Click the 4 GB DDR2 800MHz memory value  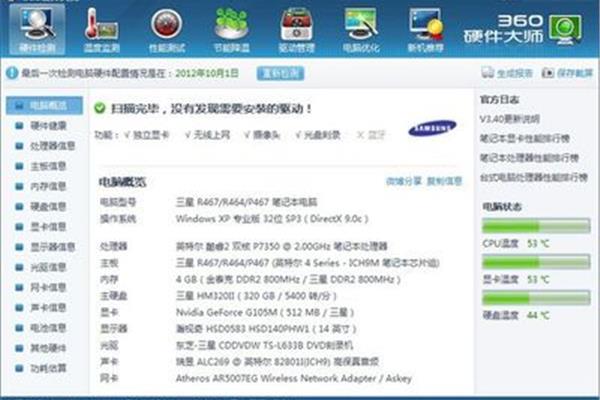tap(288, 279)
